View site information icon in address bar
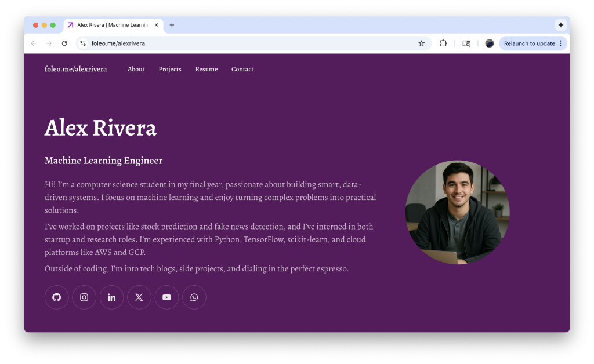This screenshot has height=364, width=594. coord(83,43)
